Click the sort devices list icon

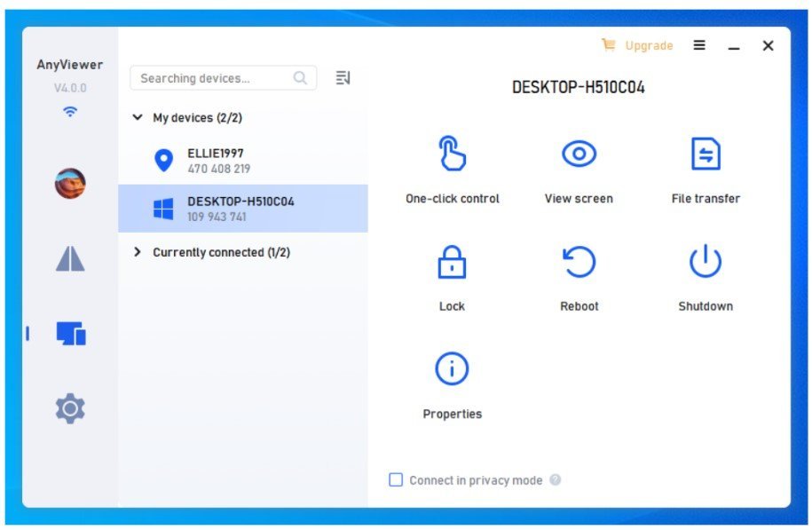343,78
